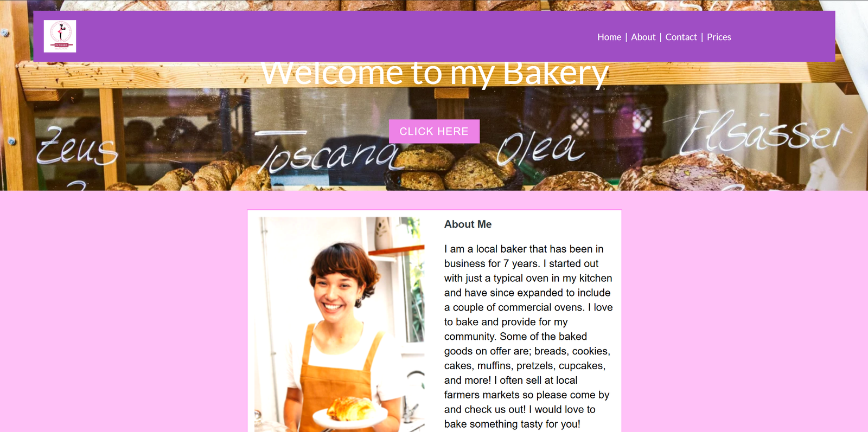View the Prices page link

719,37
